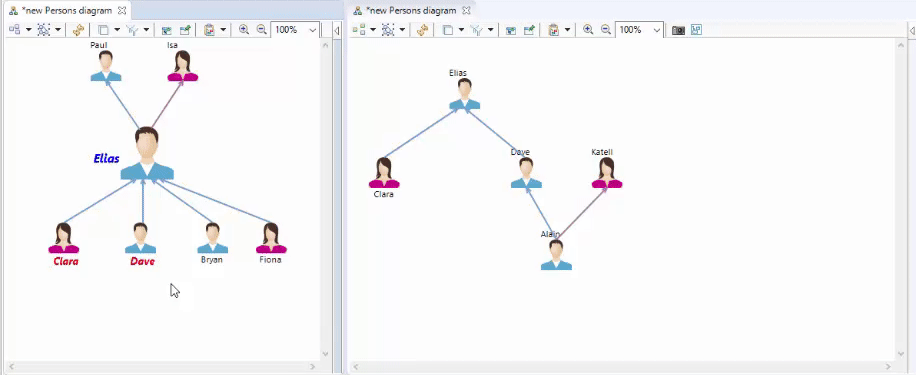Open paste format dropdown arrow in left toolbar
916x375 pixels.
point(223,30)
